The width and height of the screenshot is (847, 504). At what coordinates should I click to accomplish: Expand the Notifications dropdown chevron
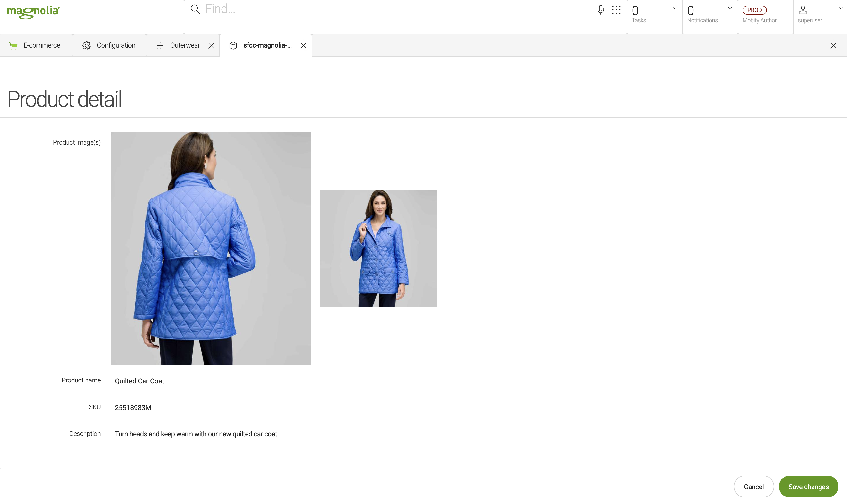pyautogui.click(x=730, y=8)
